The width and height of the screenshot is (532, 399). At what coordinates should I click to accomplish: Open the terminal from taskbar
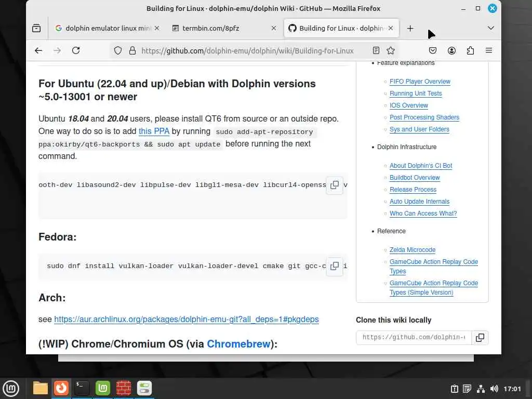pos(82,388)
